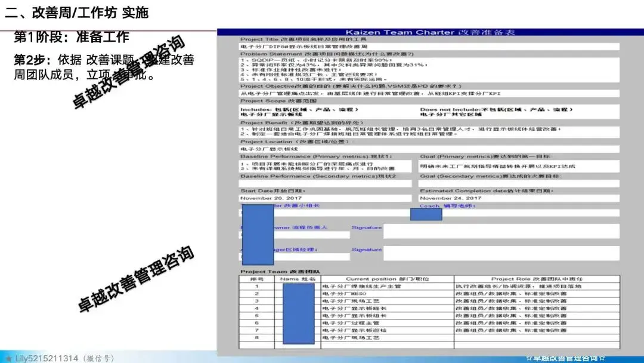Click the heading 第1阶段：准备工作
This screenshot has width=644, height=363.
[x=72, y=37]
